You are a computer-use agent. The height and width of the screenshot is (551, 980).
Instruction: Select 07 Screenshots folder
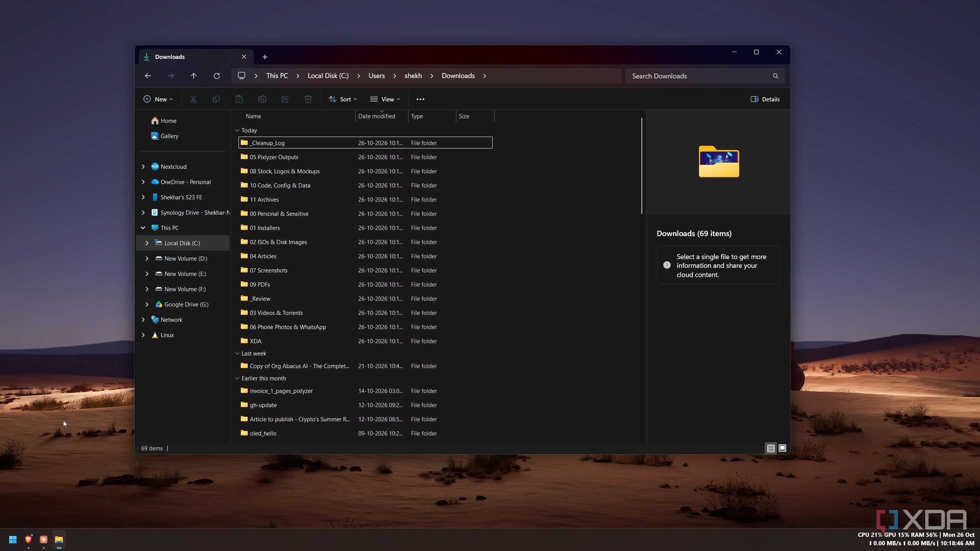(366, 270)
